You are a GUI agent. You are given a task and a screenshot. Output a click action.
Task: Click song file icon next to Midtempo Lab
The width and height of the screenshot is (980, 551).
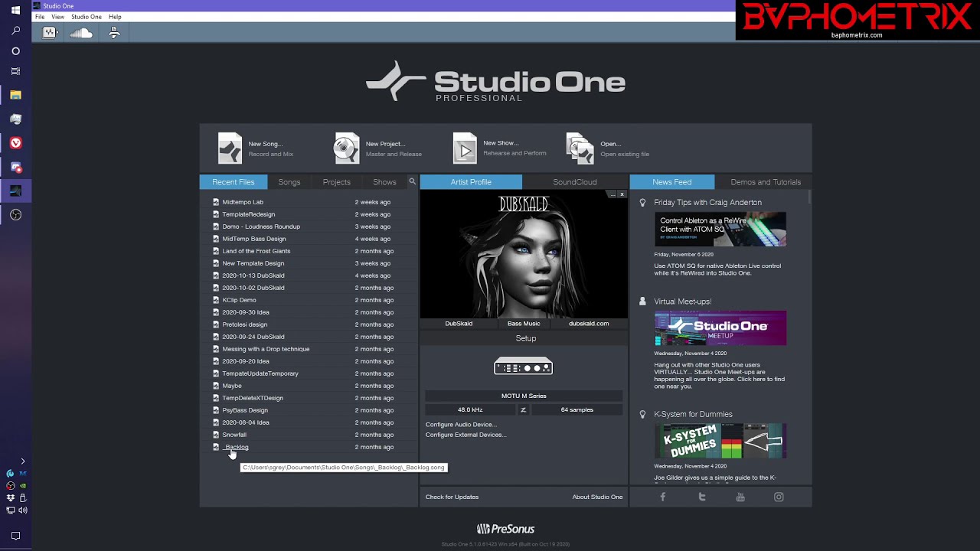216,202
